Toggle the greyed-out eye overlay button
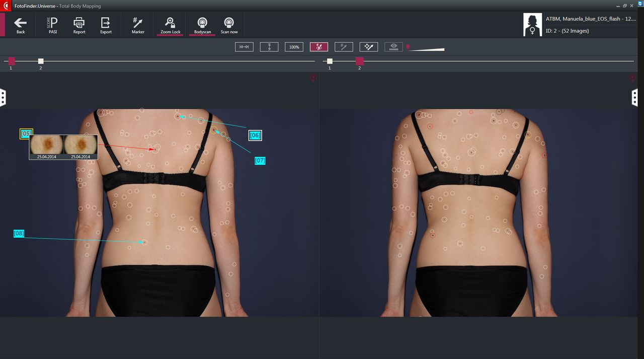The height and width of the screenshot is (359, 644). tap(393, 47)
